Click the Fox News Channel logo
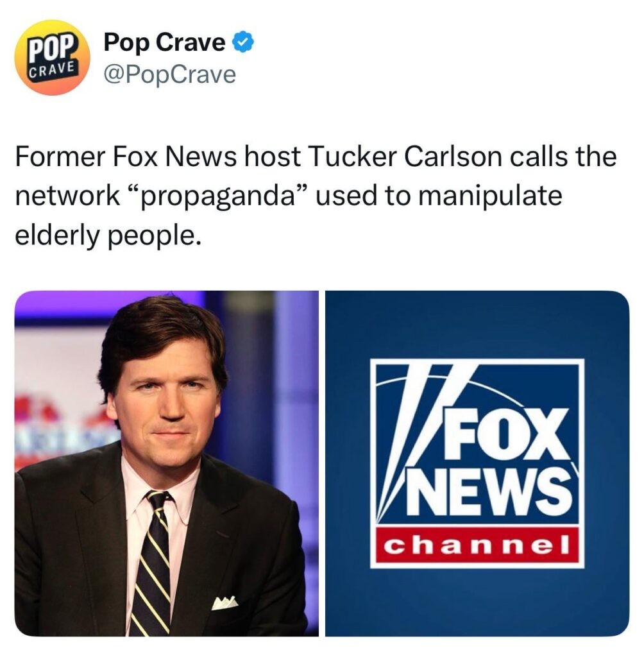The image size is (644, 657). [x=477, y=463]
